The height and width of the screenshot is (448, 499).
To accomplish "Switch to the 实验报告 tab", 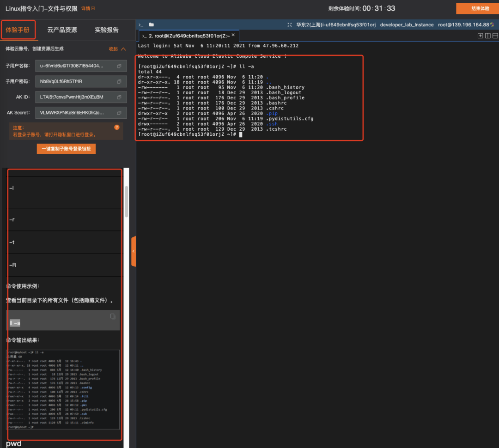I will pos(107,30).
